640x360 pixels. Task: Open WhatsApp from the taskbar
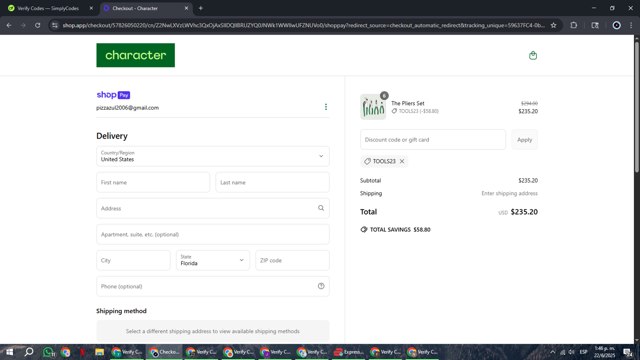[x=48, y=352]
